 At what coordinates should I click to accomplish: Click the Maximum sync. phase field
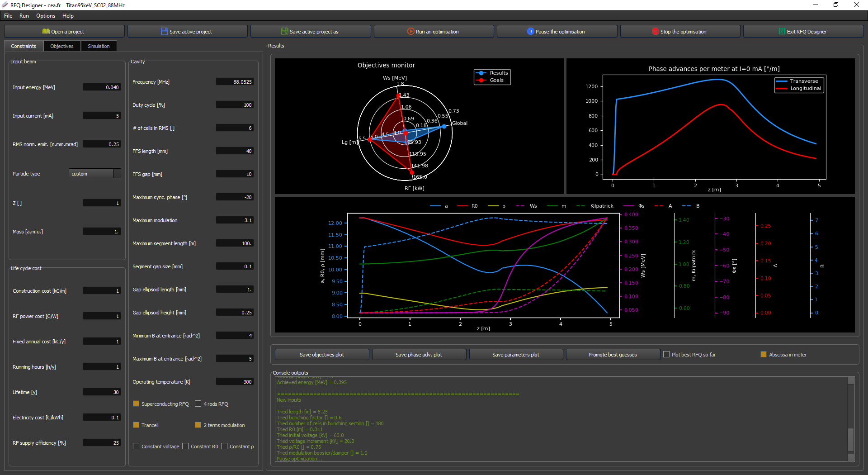coord(235,197)
